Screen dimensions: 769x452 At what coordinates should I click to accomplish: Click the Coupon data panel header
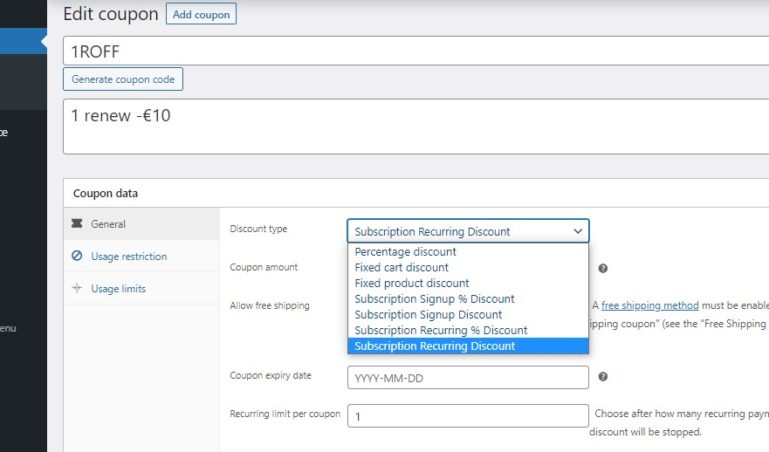coord(416,193)
